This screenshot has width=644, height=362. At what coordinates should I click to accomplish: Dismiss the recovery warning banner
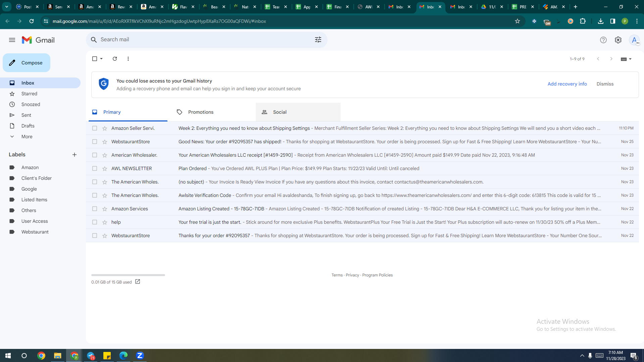(x=605, y=84)
